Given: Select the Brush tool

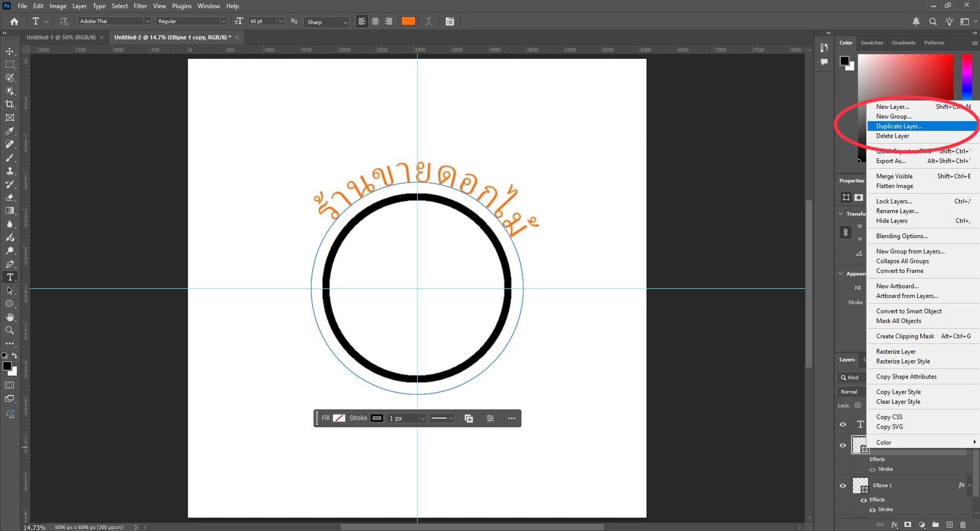Looking at the screenshot, I should [10, 158].
